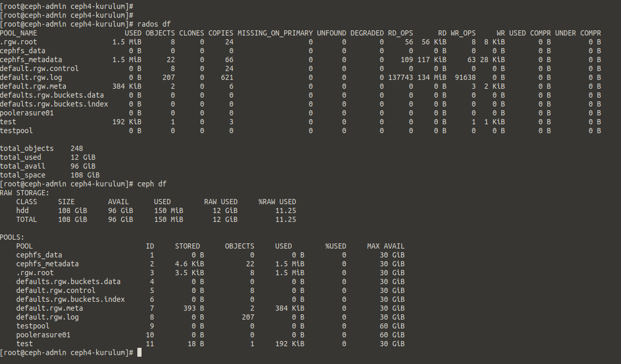Image resolution: width=621 pixels, height=364 pixels.
Task: Click the CLONES column header
Action: click(192, 33)
